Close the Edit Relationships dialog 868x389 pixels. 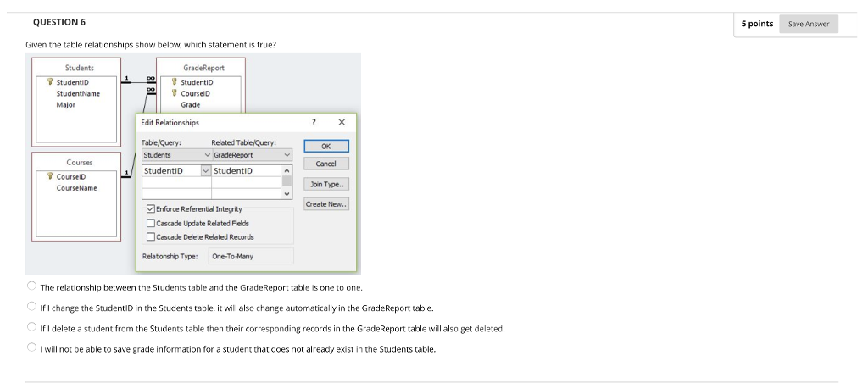pos(342,122)
